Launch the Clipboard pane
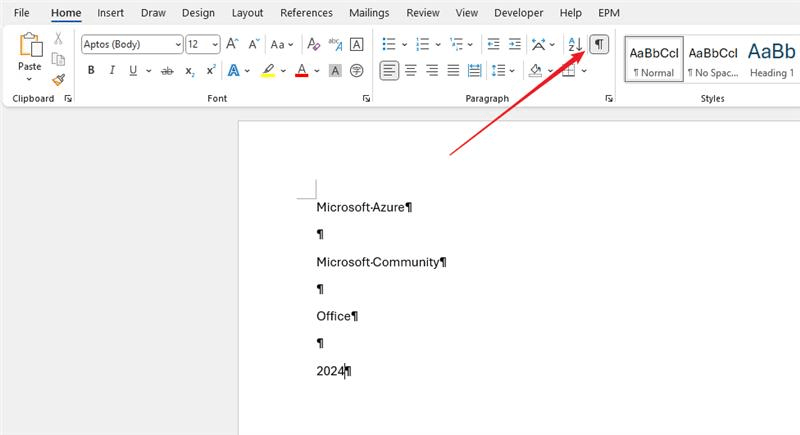 [68, 98]
